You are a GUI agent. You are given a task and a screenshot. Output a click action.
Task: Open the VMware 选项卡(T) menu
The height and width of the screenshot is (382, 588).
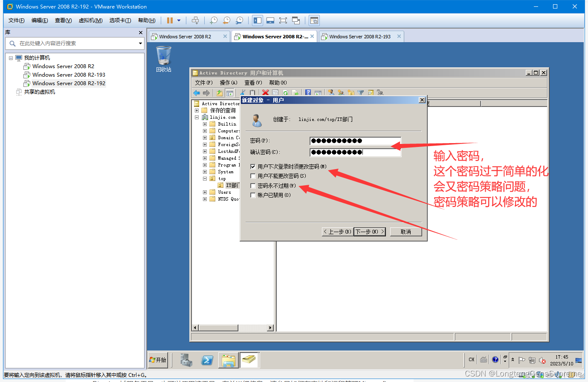(120, 20)
